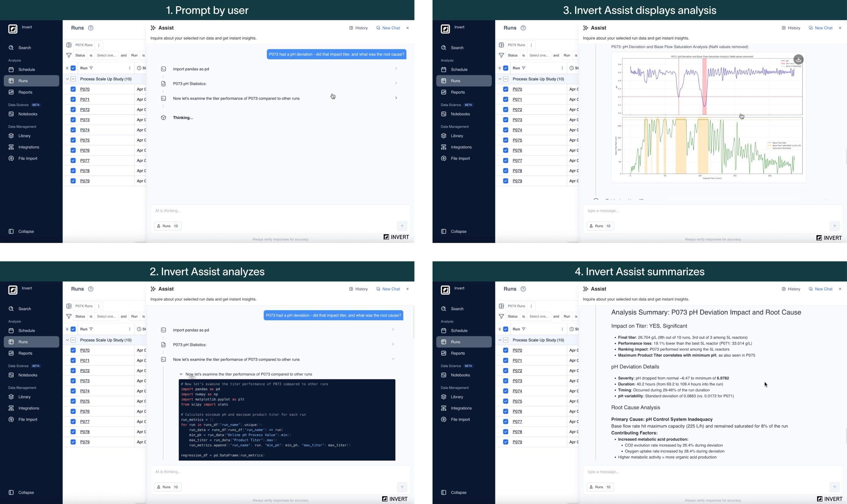Open Integrations in the 'Prompt by user' sidebar

[29, 147]
